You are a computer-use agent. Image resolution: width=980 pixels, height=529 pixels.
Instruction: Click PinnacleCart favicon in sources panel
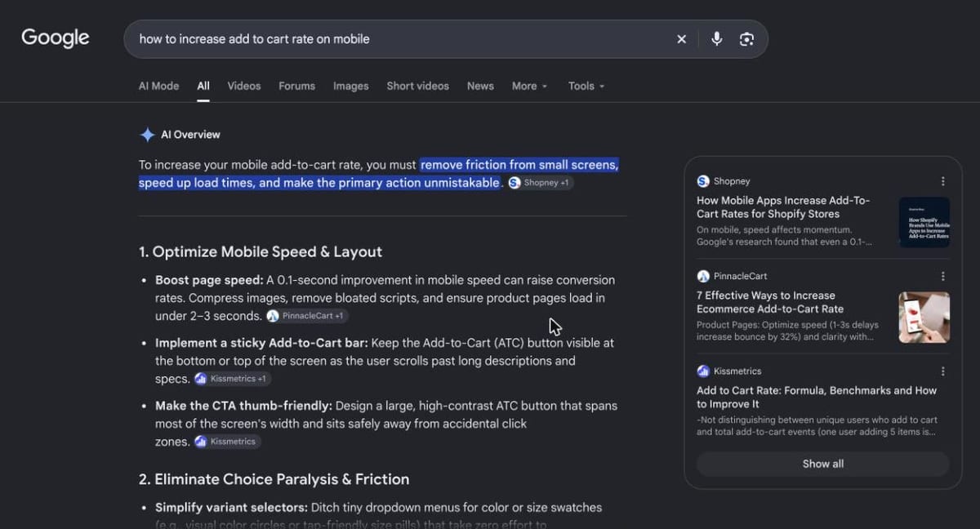click(x=703, y=276)
